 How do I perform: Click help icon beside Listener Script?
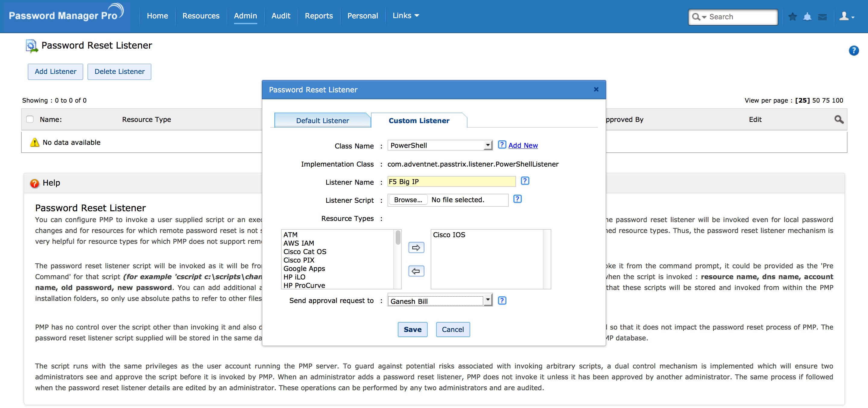[x=517, y=199]
